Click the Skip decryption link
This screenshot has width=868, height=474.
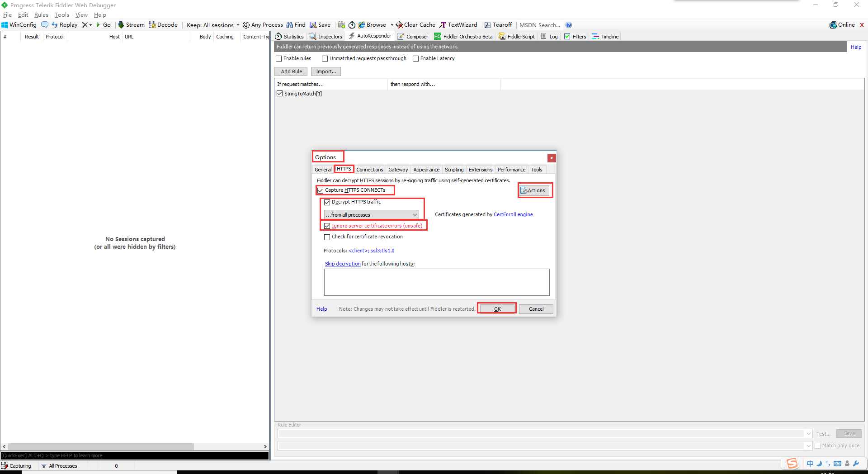(343, 264)
